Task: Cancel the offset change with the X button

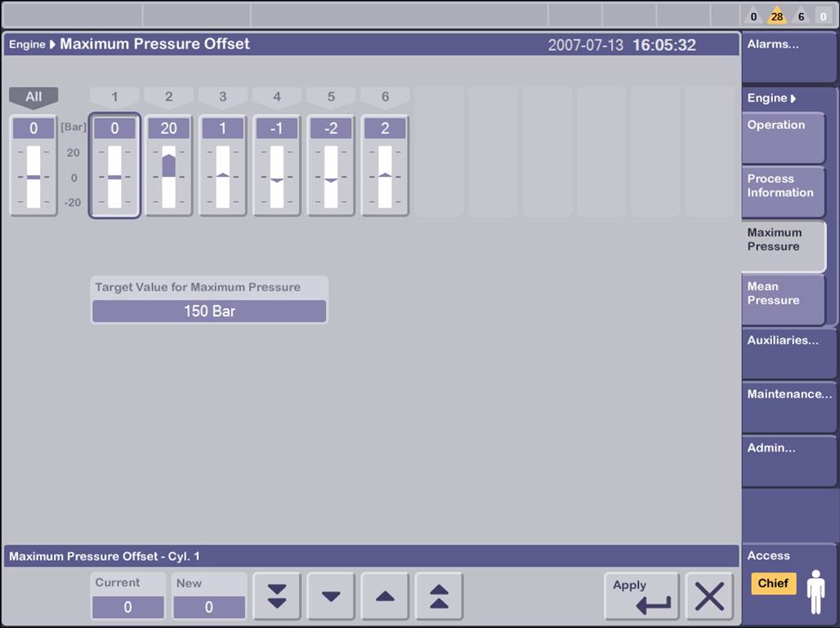Action: click(x=709, y=596)
